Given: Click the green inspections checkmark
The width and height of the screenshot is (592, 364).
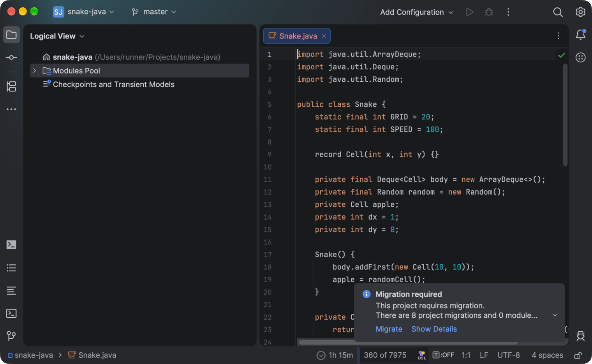Looking at the screenshot, I should point(561,55).
